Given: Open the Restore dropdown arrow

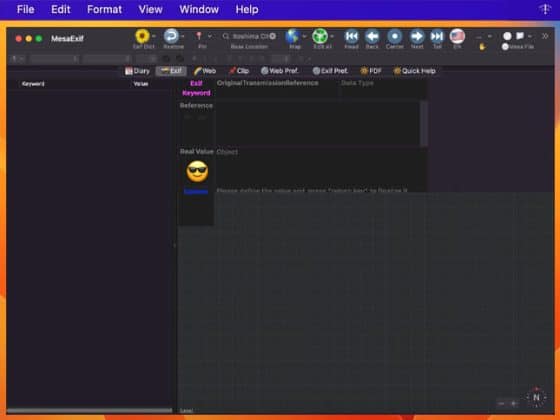Looking at the screenshot, I should click(x=182, y=36).
